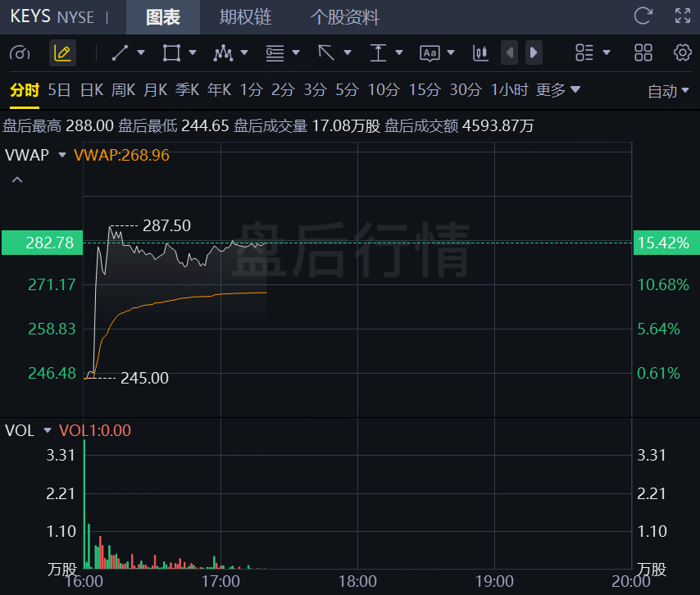Enter fullscreen mode via expand icon
Screen dimensions: 700x595
683,16
